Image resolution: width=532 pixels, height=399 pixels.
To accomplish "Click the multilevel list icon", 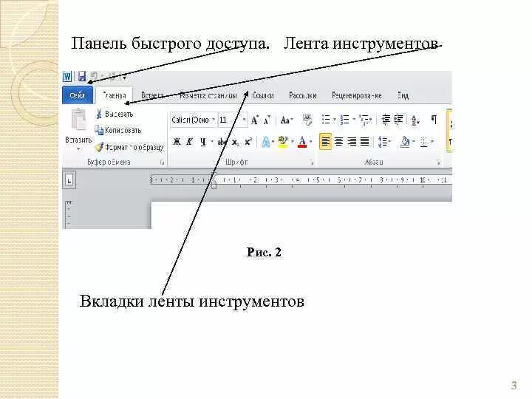I will 364,120.
